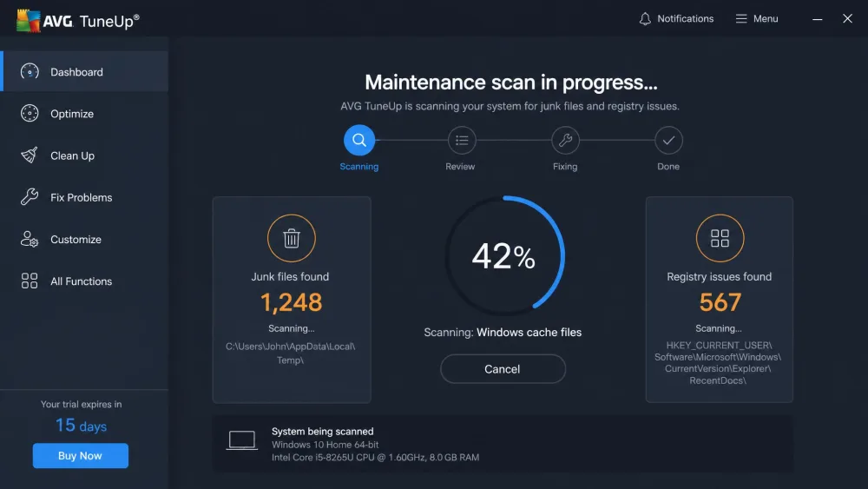Click the Dashboard gauge icon
The width and height of the screenshot is (868, 489).
(30, 71)
